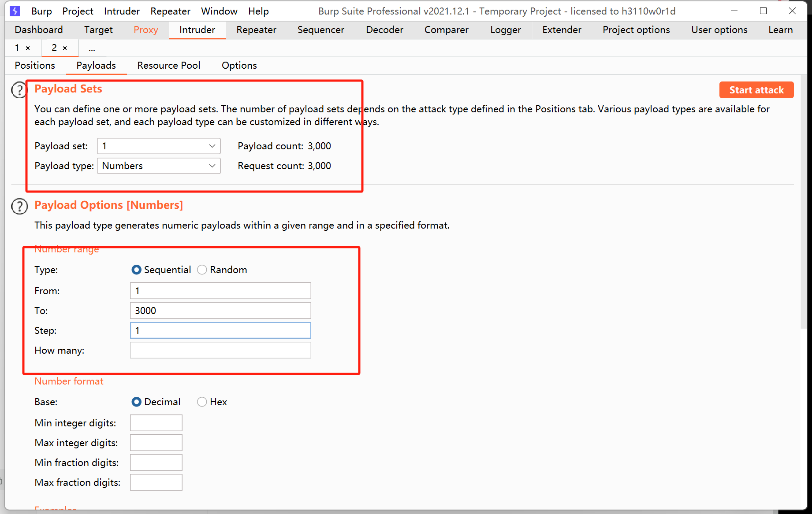Click the To field containing 3000
812x514 pixels.
(x=220, y=311)
